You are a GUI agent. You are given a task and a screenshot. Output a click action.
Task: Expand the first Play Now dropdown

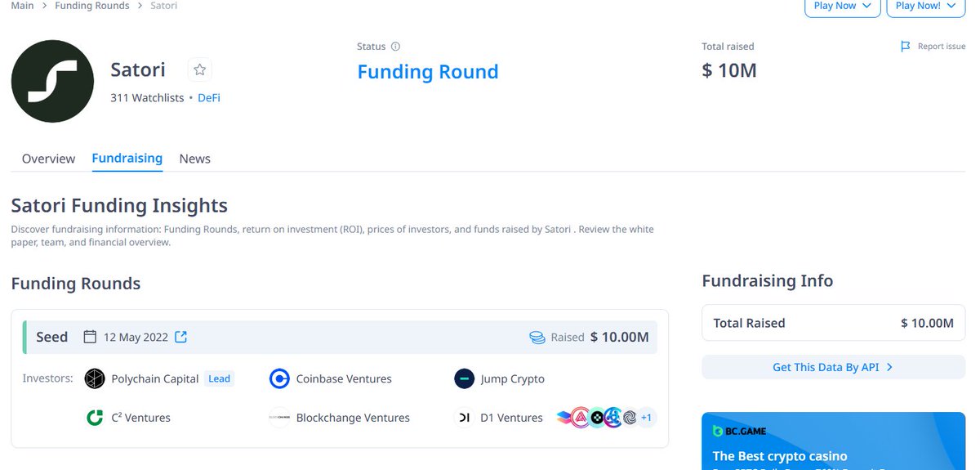[843, 6]
